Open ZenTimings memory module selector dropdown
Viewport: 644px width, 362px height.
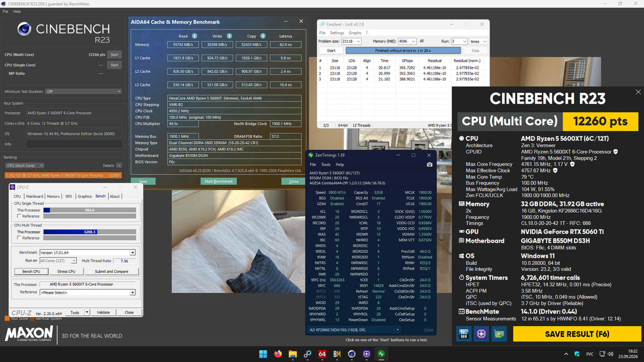coord(354,330)
